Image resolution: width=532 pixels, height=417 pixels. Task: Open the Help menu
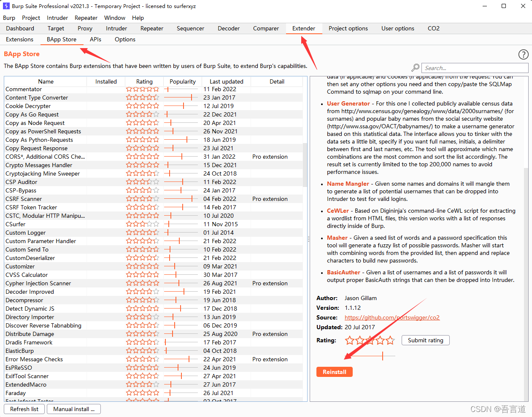pyautogui.click(x=138, y=18)
